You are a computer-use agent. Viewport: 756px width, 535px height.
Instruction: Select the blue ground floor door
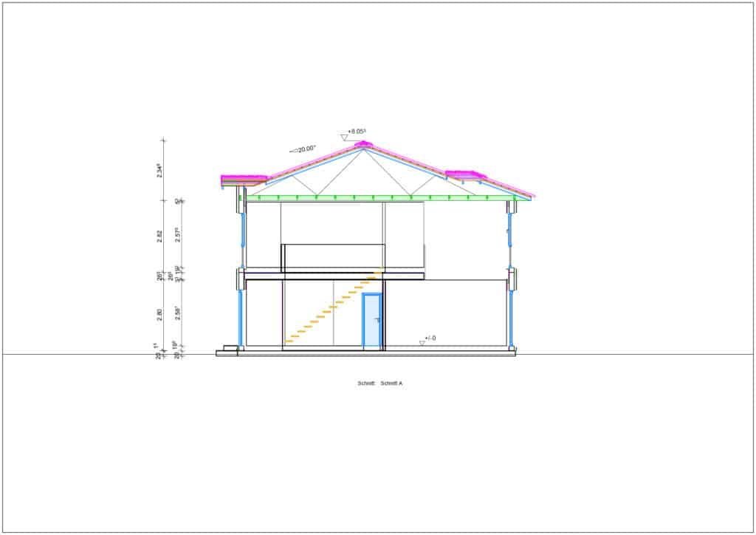371,320
